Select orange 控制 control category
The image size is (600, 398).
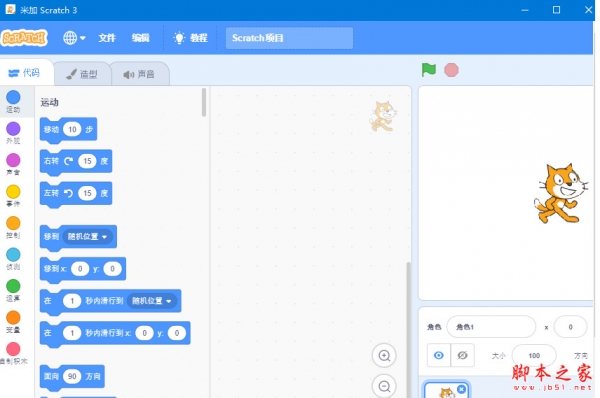coord(13,227)
